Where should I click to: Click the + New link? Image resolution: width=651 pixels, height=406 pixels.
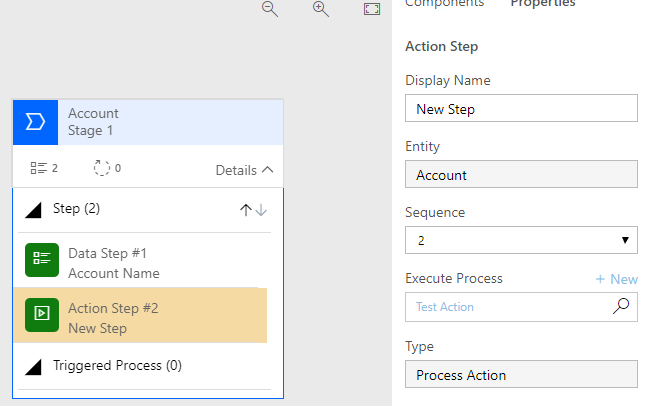(616, 279)
